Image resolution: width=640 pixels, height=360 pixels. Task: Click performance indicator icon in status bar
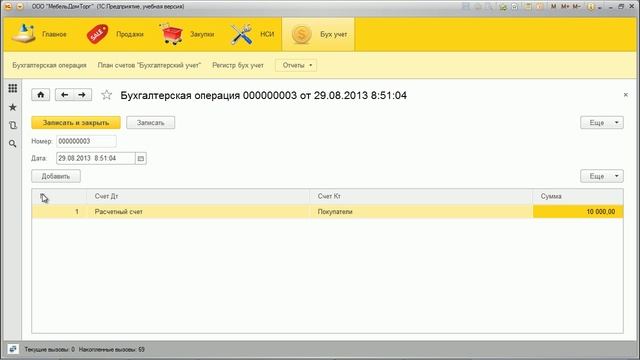13,349
